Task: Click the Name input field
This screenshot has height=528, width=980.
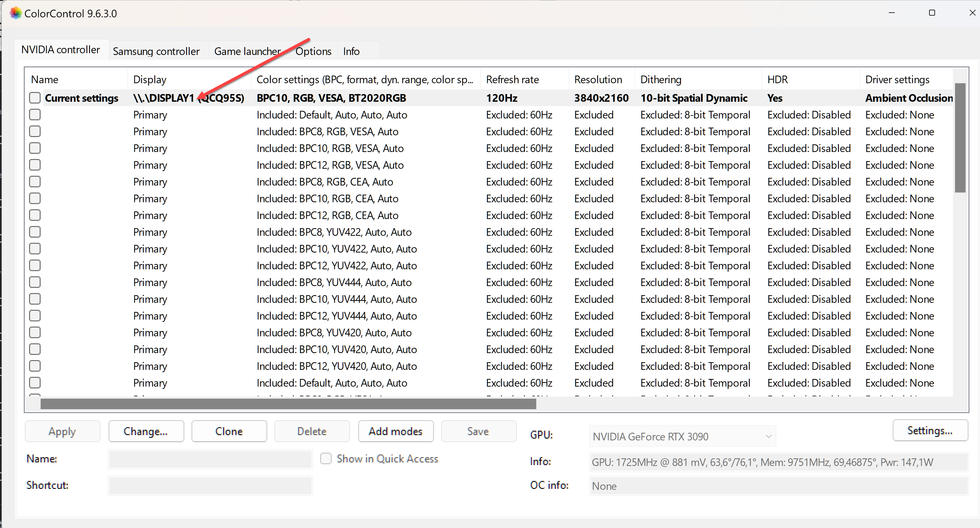Action: (209, 459)
